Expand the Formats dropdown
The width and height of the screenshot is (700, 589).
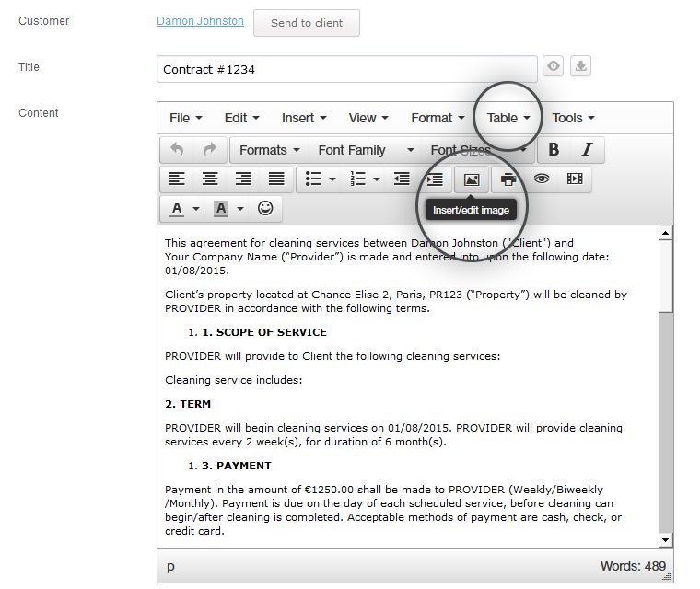[270, 150]
